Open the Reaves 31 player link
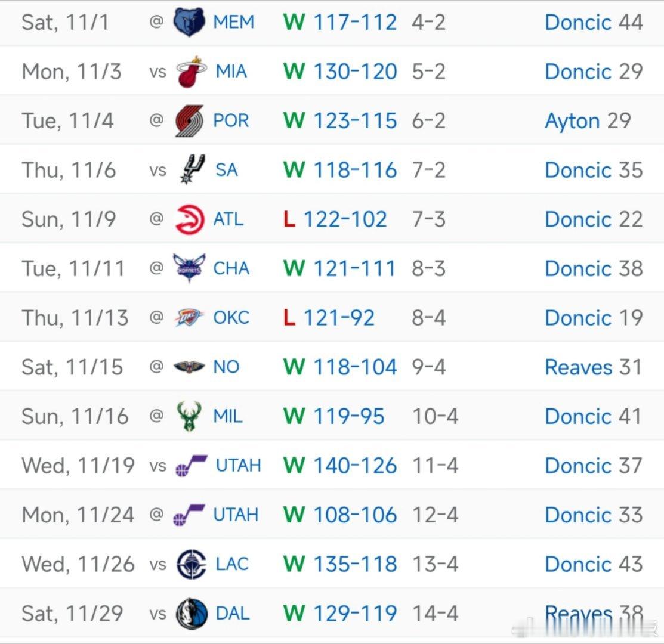The image size is (664, 644). coord(594,367)
